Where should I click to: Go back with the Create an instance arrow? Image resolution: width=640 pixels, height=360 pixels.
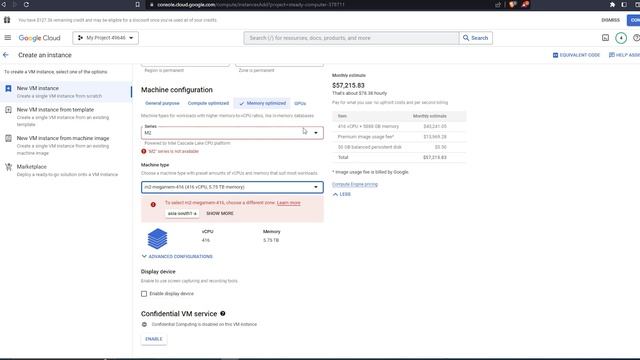tap(6, 55)
